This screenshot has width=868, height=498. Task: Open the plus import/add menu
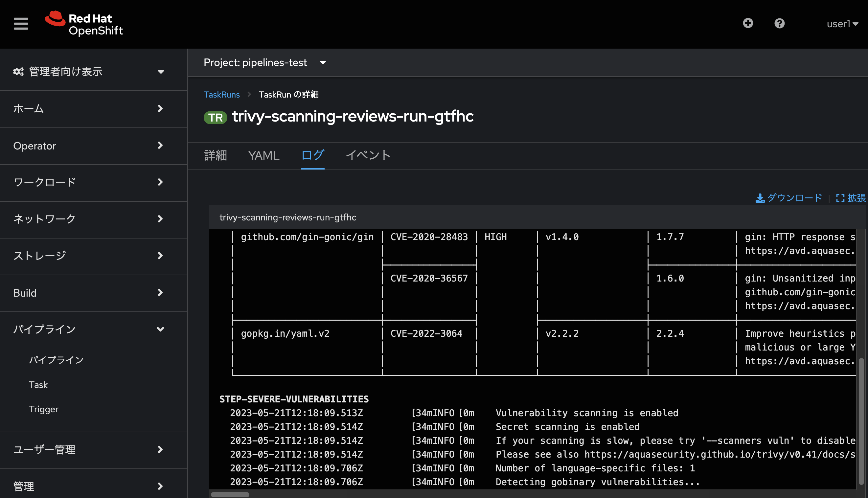748,23
